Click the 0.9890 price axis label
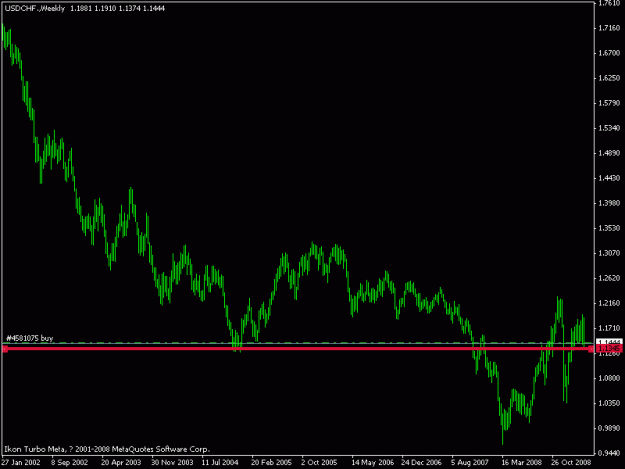Image resolution: width=625 pixels, height=469 pixels. [x=609, y=428]
